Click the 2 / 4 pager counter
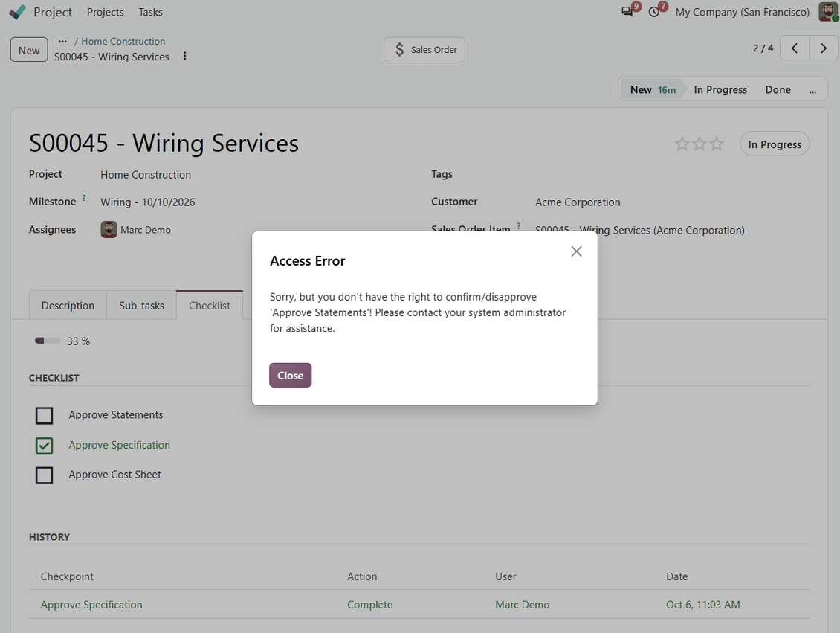The image size is (840, 633). click(763, 48)
